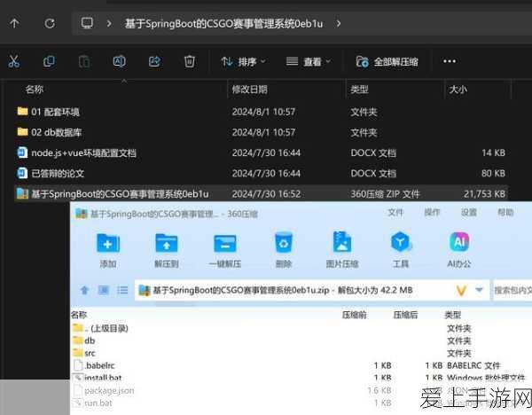
Task: Go up one folder level in Explorer
Action: coord(14,23)
